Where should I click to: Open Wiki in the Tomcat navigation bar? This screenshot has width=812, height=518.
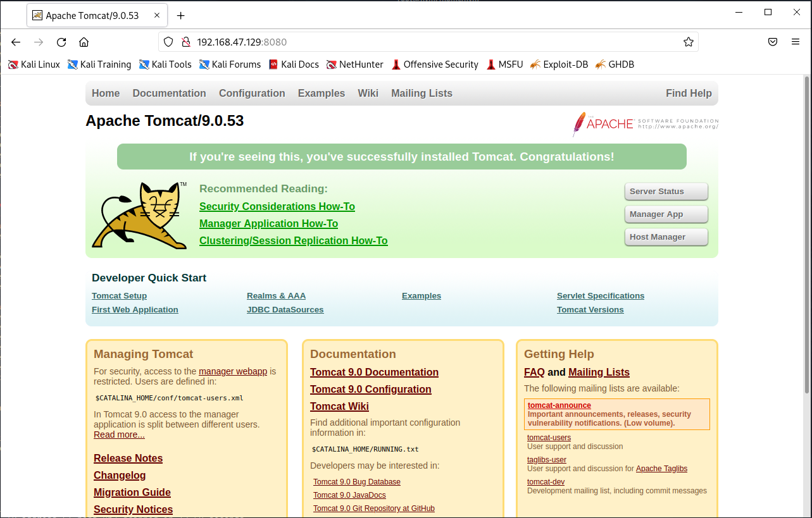click(x=368, y=93)
